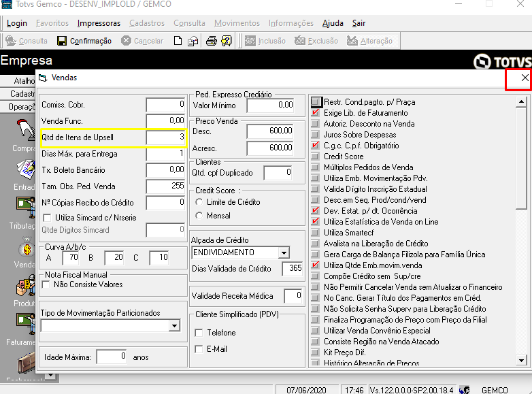Check Utiliza Simcard c/ Nrserie
Image resolution: width=532 pixels, height=394 pixels.
tap(47, 218)
